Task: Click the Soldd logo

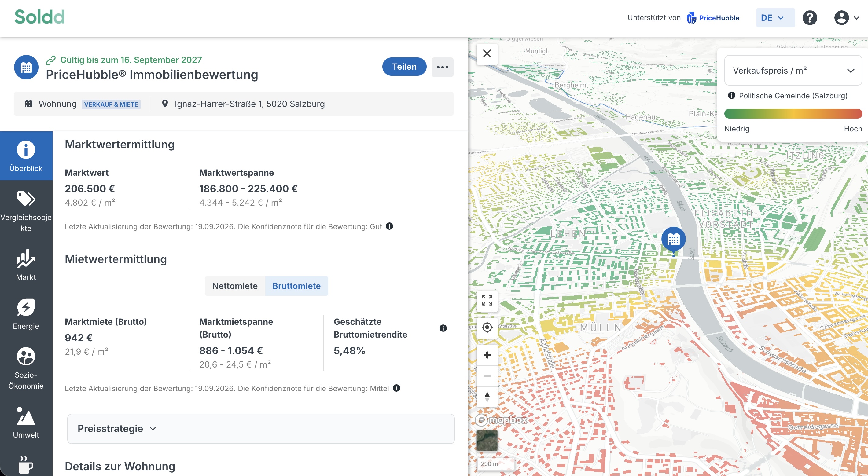Action: [39, 17]
